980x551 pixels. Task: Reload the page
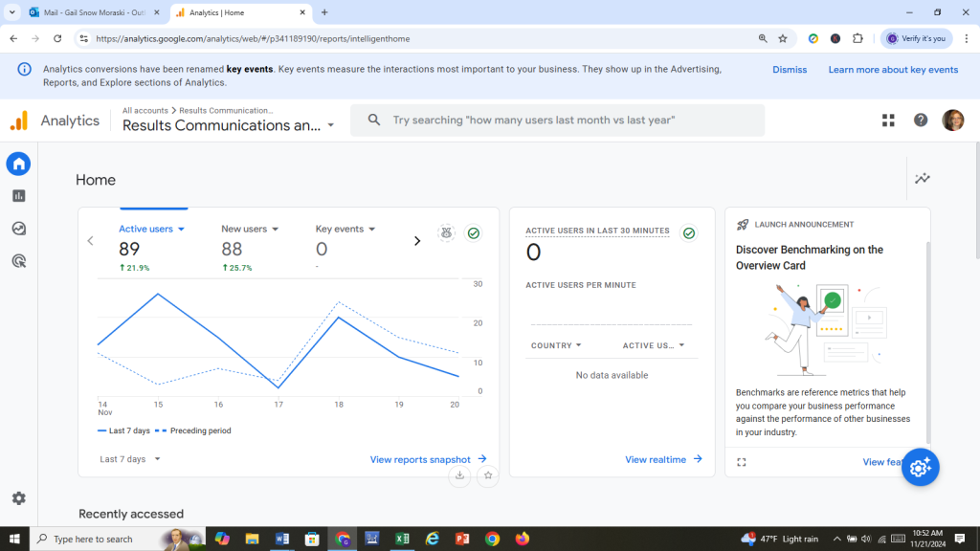[x=57, y=38]
